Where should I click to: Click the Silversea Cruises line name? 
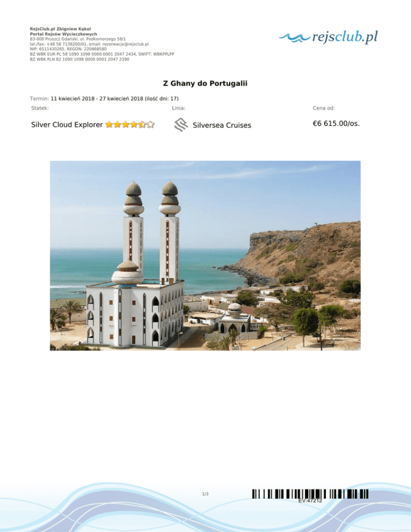(222, 125)
